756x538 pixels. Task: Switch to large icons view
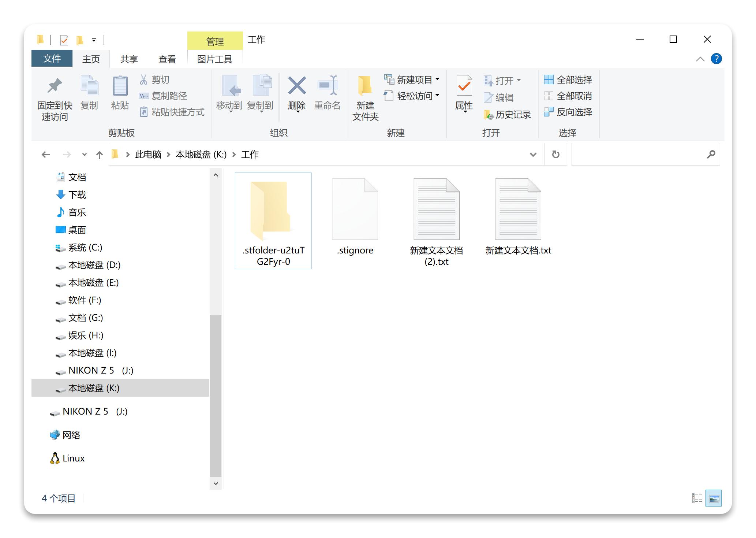click(714, 498)
